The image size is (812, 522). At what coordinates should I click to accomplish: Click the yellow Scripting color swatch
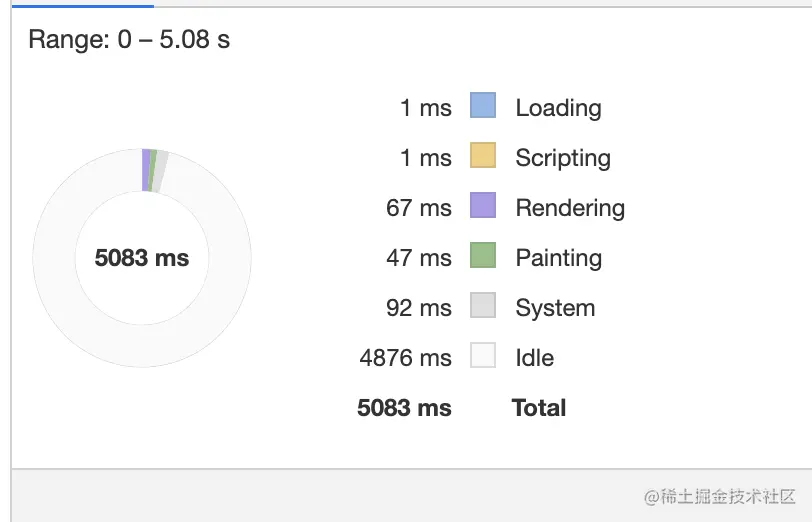click(483, 156)
